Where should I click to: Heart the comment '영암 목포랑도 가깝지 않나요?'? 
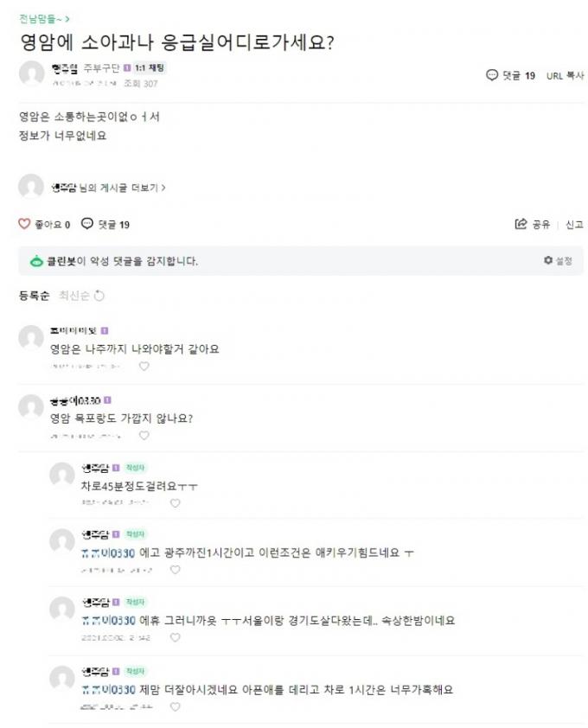coord(144,436)
